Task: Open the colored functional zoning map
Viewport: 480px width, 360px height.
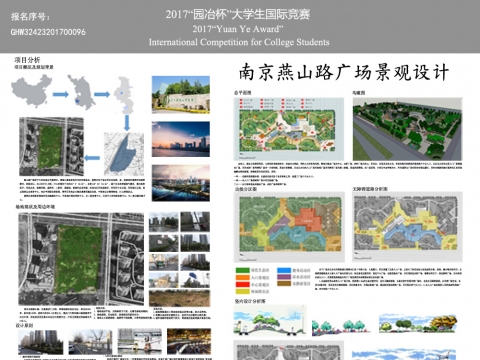Action: 289,226
